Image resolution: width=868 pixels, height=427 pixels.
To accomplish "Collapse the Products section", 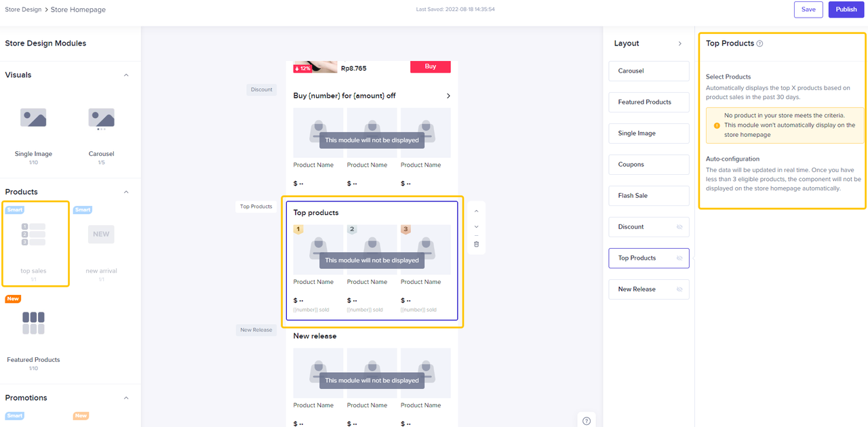I will pyautogui.click(x=126, y=192).
